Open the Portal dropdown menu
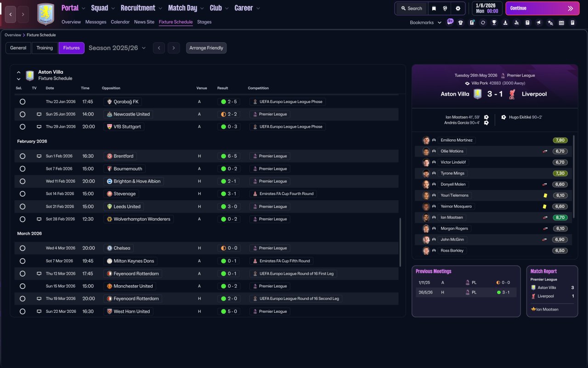This screenshot has height=368, width=588. click(x=73, y=8)
